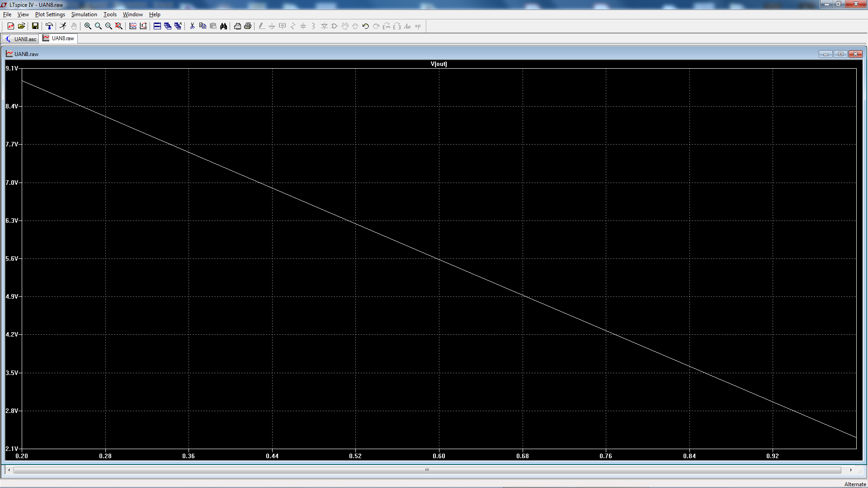This screenshot has width=868, height=488.
Task: Click the Zoom In magnifier icon
Action: click(88, 26)
